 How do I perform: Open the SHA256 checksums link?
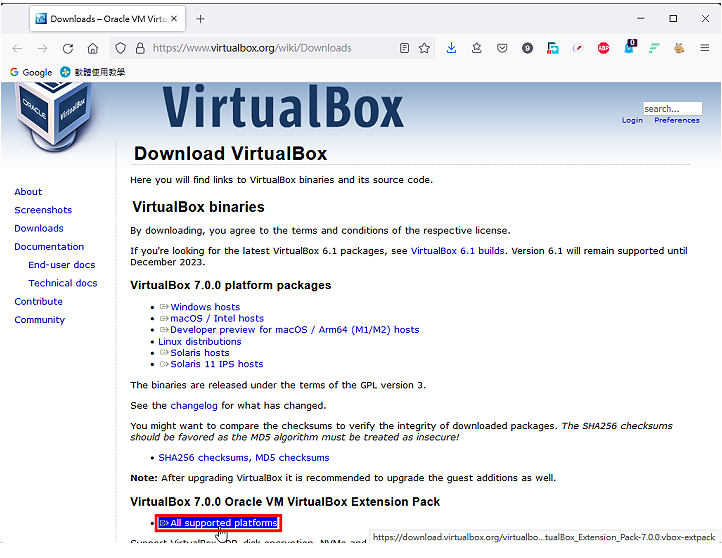(204, 458)
